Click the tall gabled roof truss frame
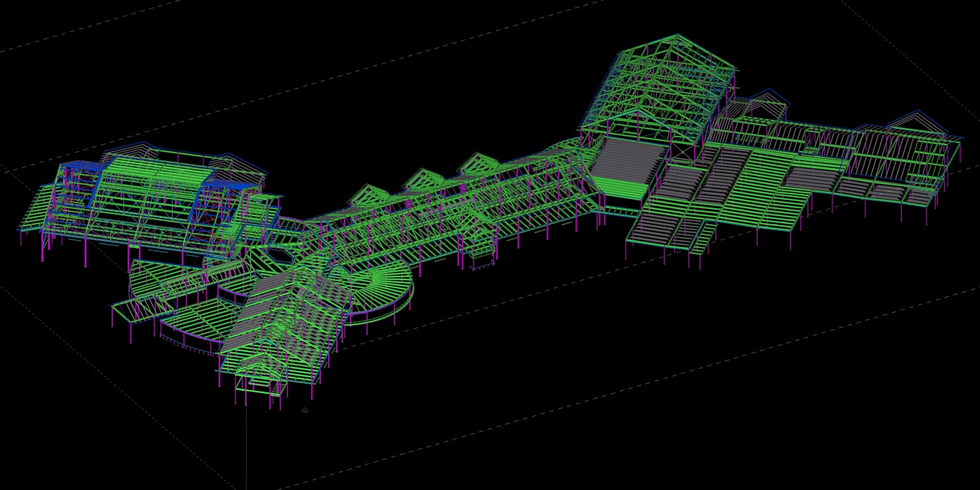This screenshot has width=980, height=490. 657,89
